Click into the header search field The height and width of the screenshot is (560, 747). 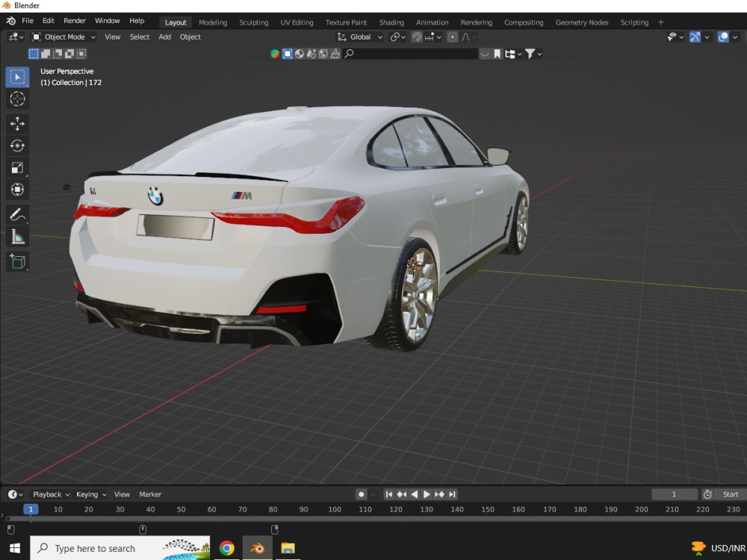pos(411,54)
